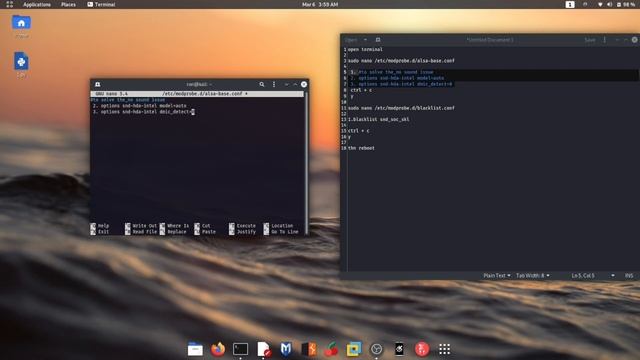
Task: Click the Replace shortcut in nano
Action: tap(173, 232)
